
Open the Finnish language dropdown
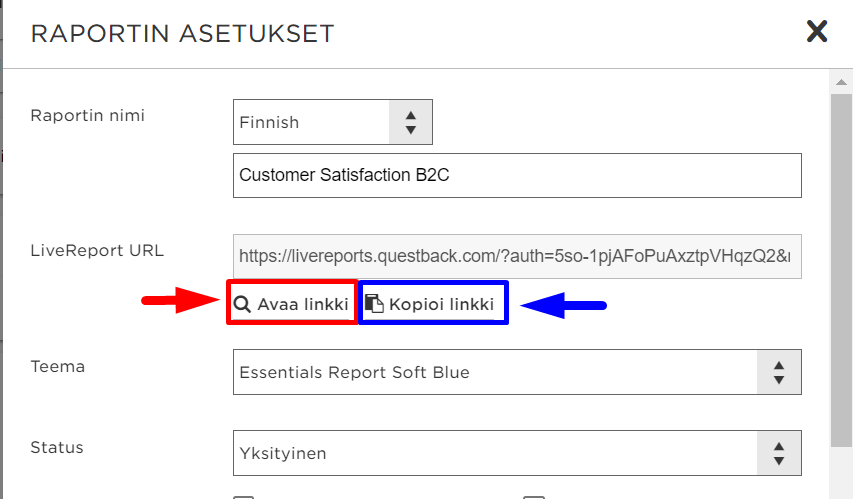click(x=333, y=122)
